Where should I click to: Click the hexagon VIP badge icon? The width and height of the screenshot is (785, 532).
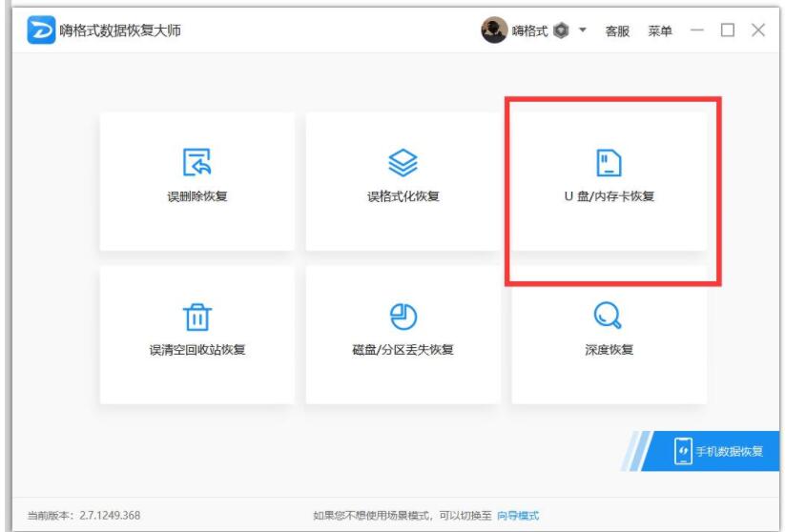pos(561,31)
